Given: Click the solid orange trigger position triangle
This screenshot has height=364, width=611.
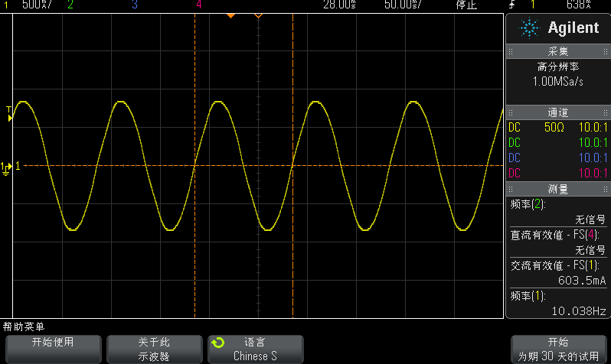Looking at the screenshot, I should coord(230,16).
